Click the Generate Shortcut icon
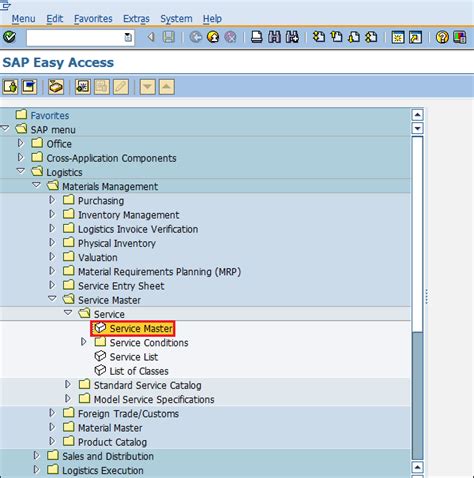Viewport: 474px width, 478px height. tap(415, 37)
